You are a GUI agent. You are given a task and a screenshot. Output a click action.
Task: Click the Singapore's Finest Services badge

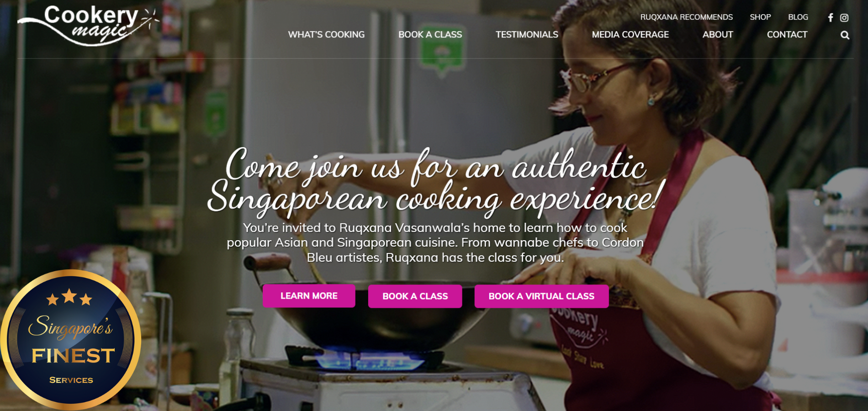(x=71, y=339)
